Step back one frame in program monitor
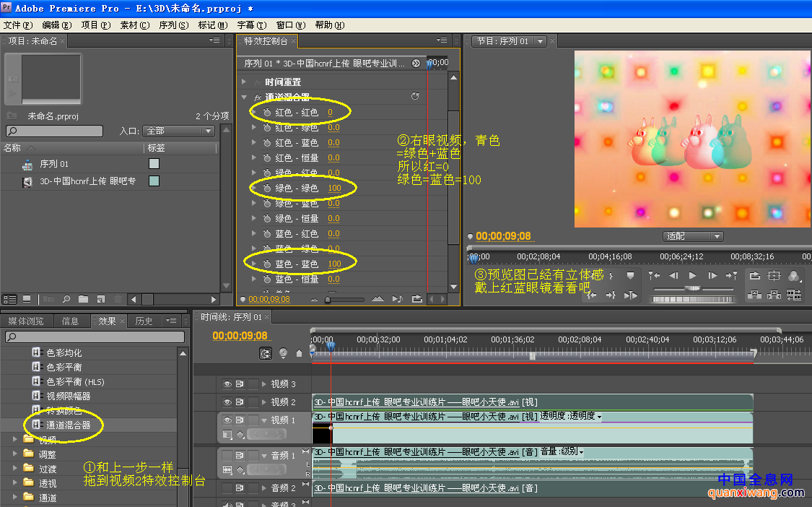Image resolution: width=812 pixels, height=507 pixels. pos(673,276)
